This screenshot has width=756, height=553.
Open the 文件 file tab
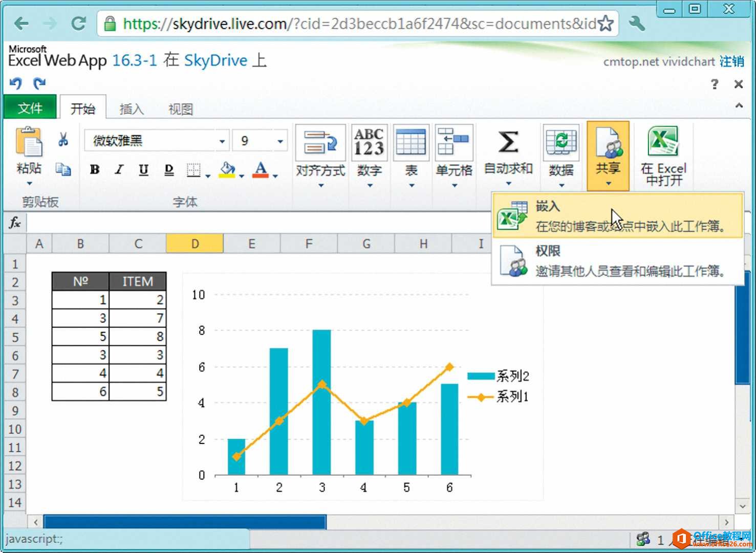pyautogui.click(x=30, y=108)
